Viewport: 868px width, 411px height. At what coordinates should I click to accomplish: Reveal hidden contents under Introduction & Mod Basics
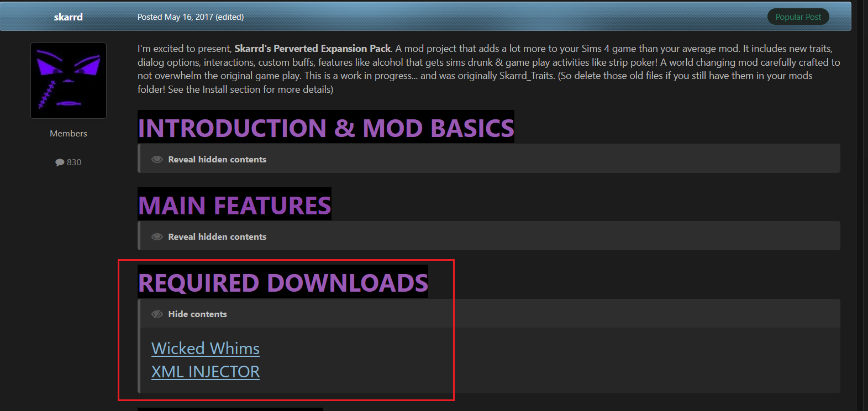point(217,160)
